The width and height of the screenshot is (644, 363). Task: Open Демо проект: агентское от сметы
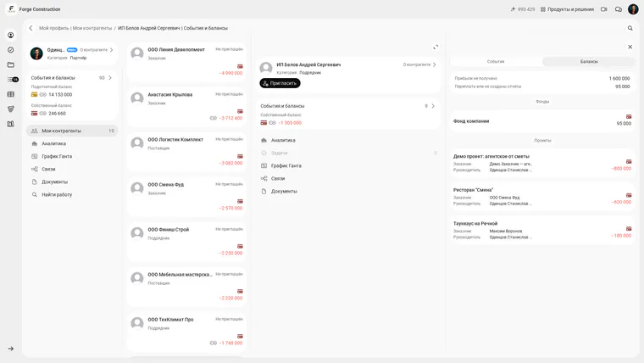[x=542, y=163]
